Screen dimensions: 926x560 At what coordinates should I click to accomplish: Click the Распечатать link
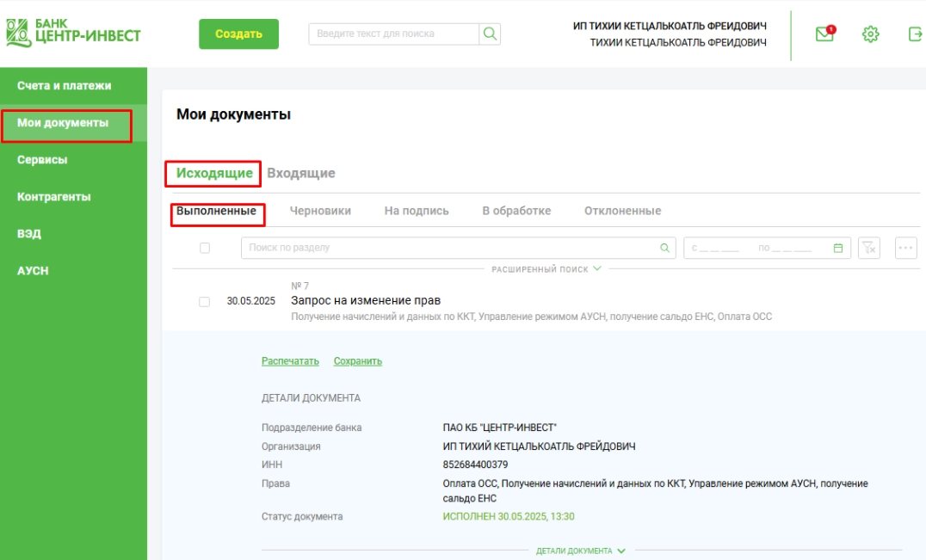coord(290,361)
